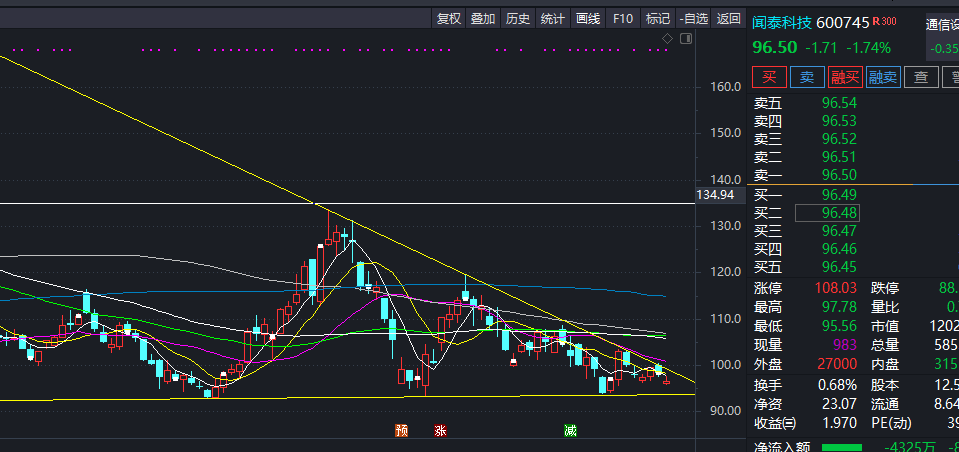The height and width of the screenshot is (452, 959).
Task: Click the current price 96.50
Action: [774, 48]
